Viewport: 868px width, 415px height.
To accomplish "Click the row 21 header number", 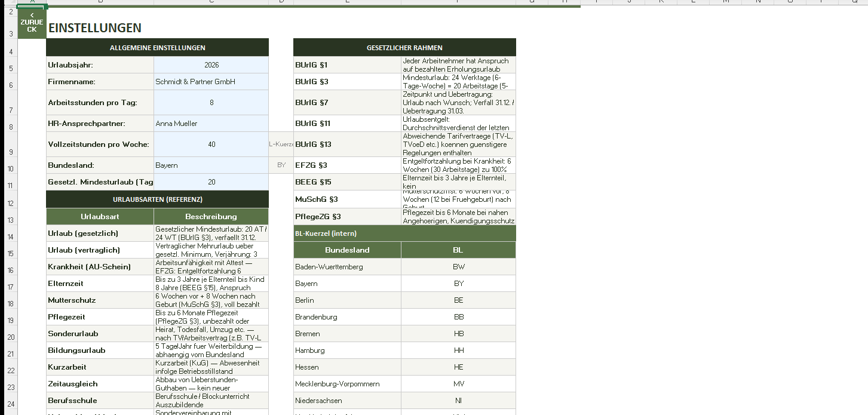I will pyautogui.click(x=11, y=355).
